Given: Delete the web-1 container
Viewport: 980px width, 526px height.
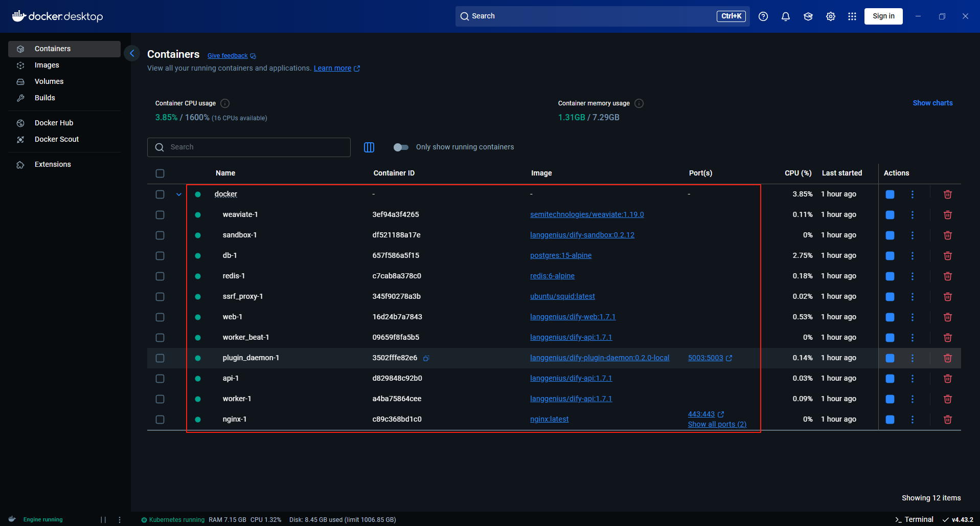Looking at the screenshot, I should (948, 317).
